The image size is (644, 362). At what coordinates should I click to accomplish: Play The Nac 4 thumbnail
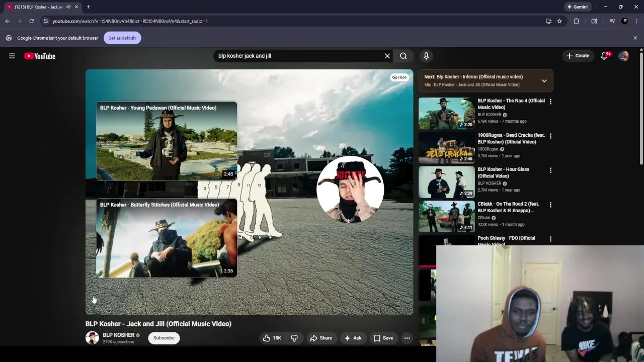pos(446,113)
